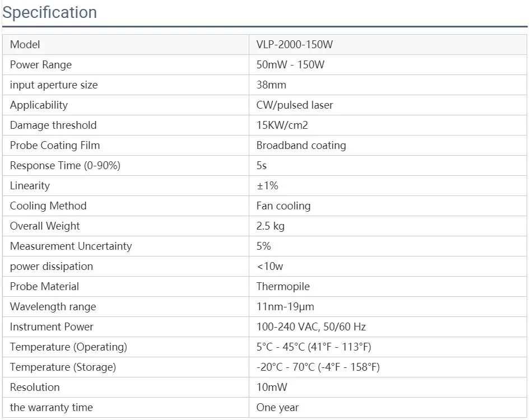Viewport: 530px width, 420px height.
Task: Select the Power Range row label
Action: [x=40, y=64]
